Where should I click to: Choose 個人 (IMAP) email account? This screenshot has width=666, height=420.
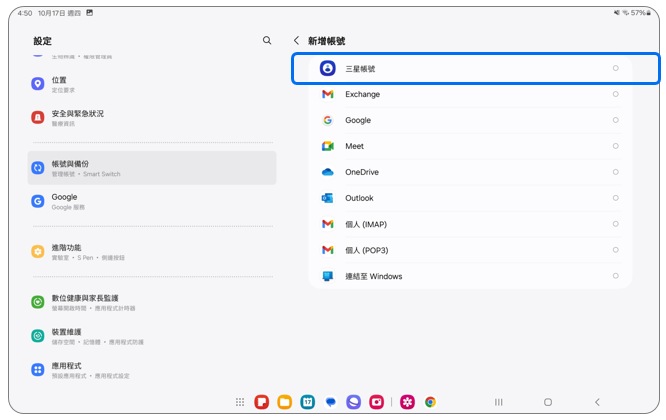click(470, 224)
